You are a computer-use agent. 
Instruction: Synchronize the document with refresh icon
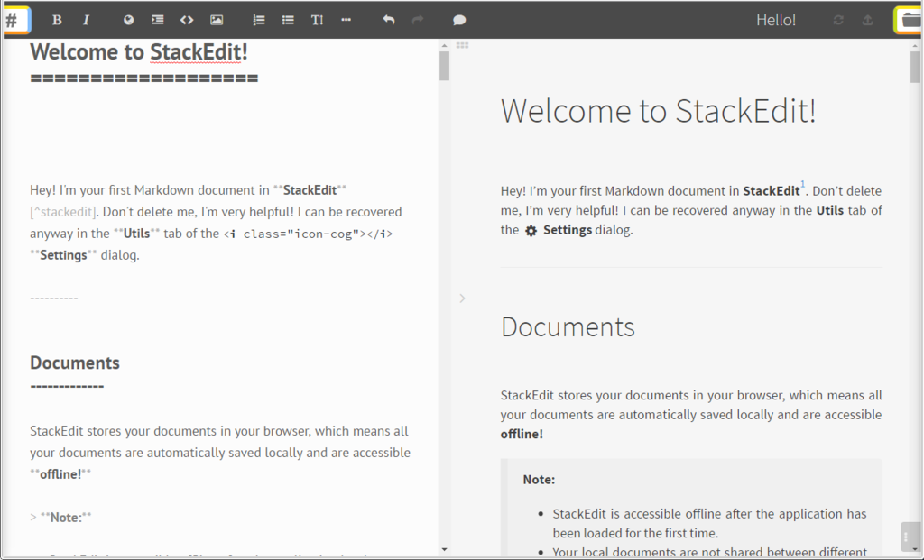tap(838, 20)
